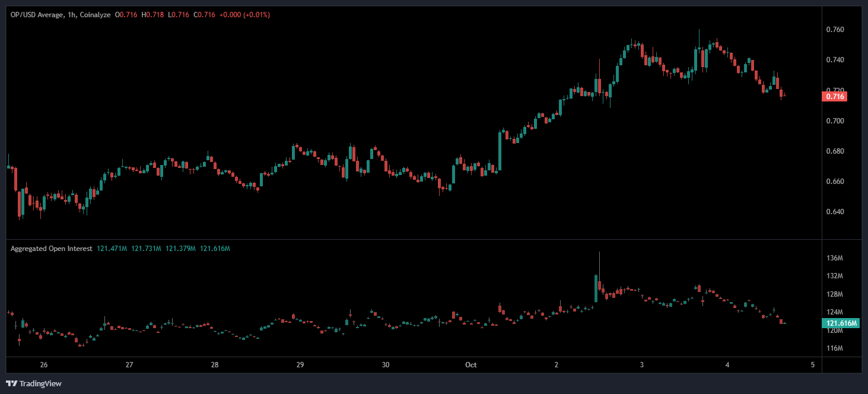Click the 0.760 price axis label
Image resolution: width=868 pixels, height=394 pixels.
click(x=835, y=30)
